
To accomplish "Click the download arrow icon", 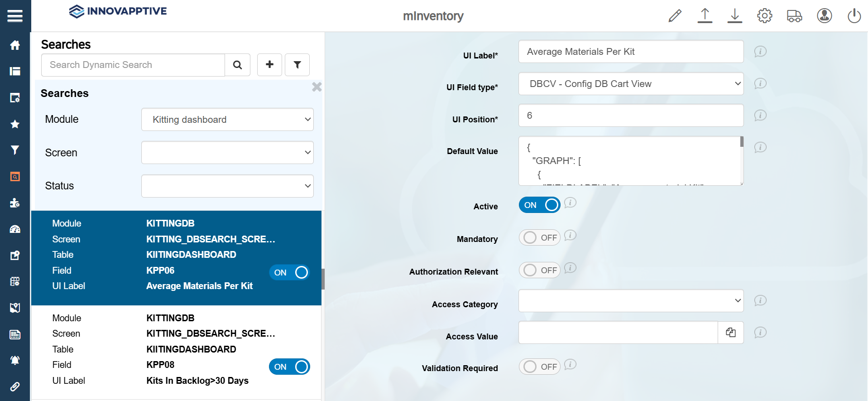I will tap(734, 16).
